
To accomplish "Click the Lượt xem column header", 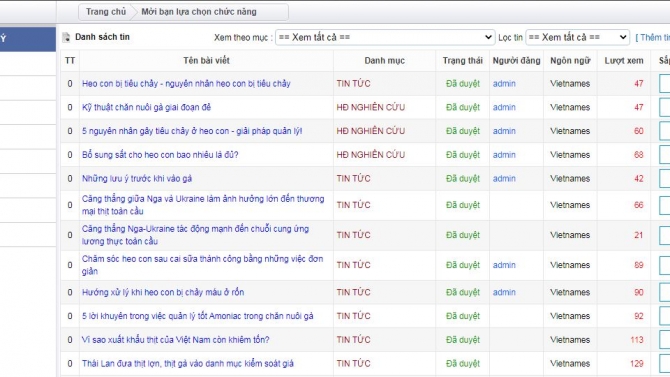I will pos(623,61).
